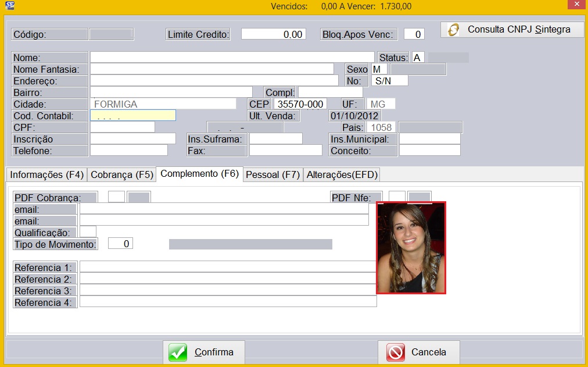Click the customer photo thumbnail

(x=411, y=248)
